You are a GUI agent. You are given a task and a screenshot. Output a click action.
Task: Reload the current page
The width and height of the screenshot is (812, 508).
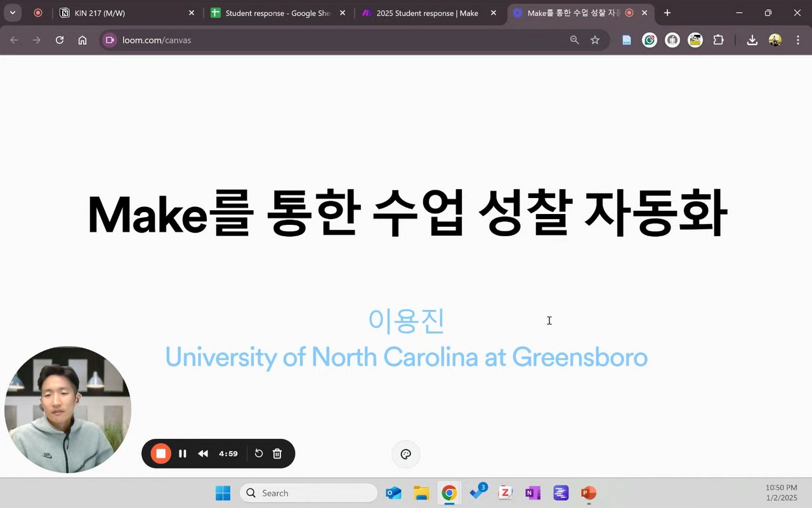pyautogui.click(x=60, y=40)
